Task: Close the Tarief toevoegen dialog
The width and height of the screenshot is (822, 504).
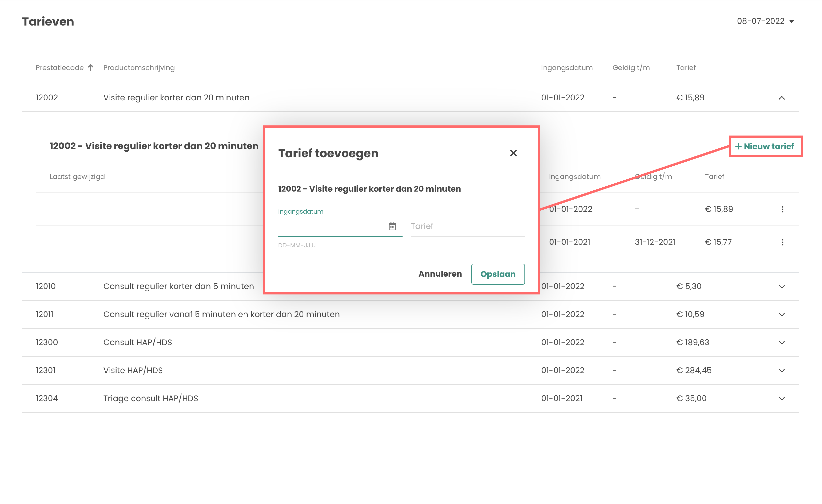Action: (513, 153)
